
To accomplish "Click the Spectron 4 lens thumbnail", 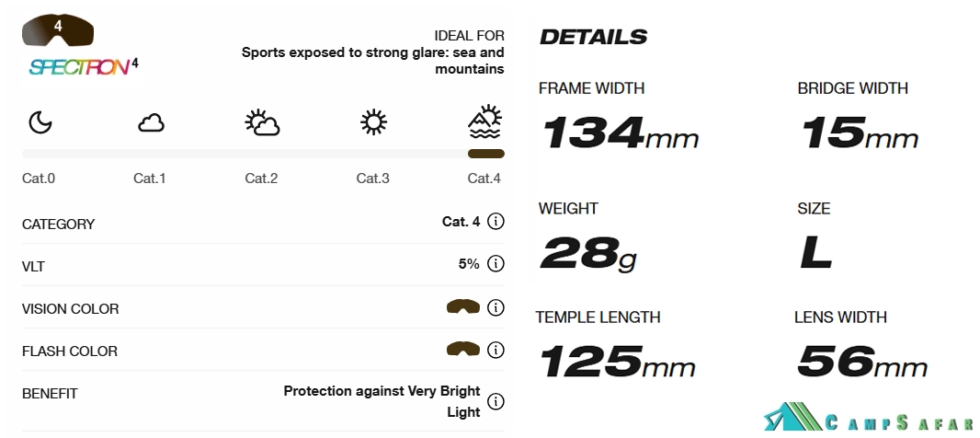I will pos(58,32).
